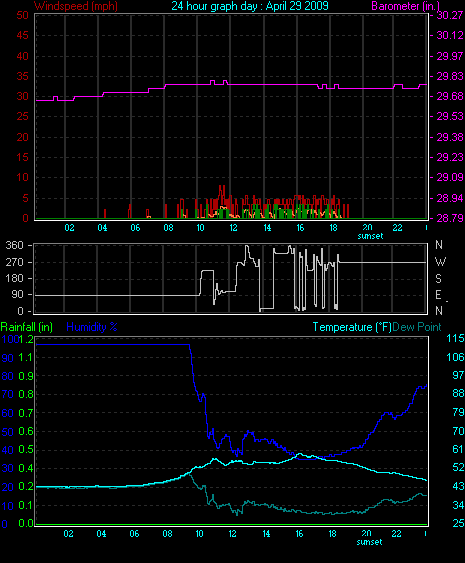Click the Dew Point legend label
The image size is (465, 563).
pos(417,327)
